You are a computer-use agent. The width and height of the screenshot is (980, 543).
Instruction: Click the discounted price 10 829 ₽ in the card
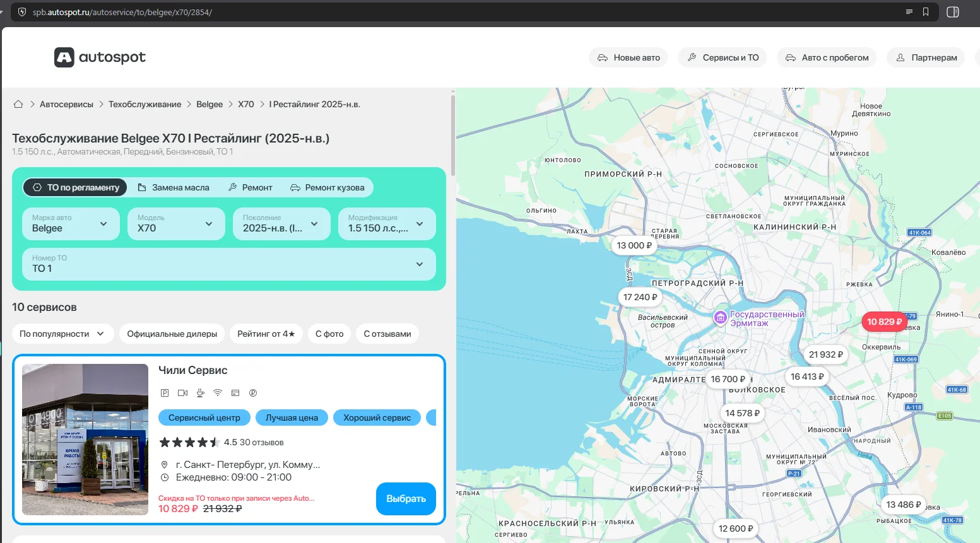(x=178, y=509)
